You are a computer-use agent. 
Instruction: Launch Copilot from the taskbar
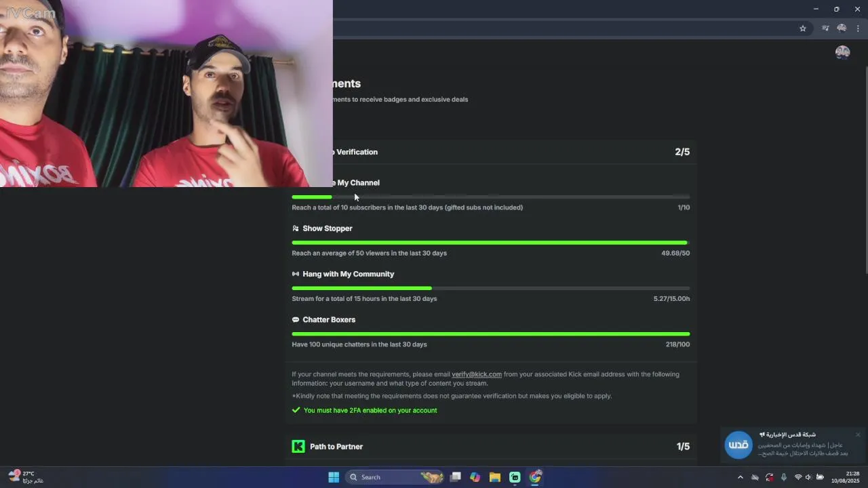(x=475, y=477)
